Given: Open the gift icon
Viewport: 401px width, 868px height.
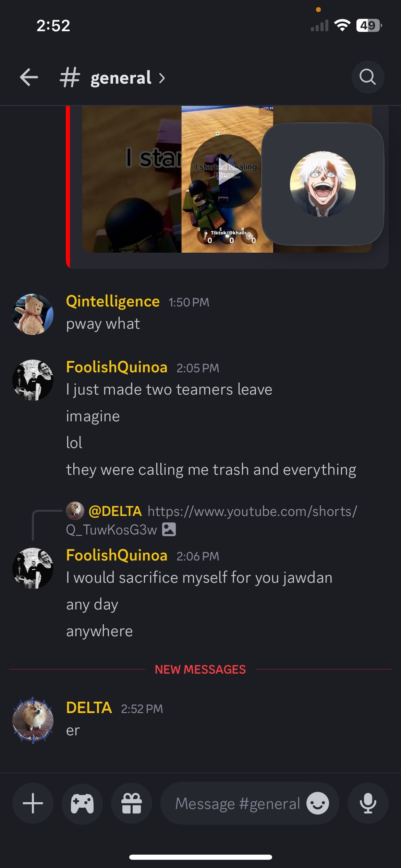Looking at the screenshot, I should 132,803.
